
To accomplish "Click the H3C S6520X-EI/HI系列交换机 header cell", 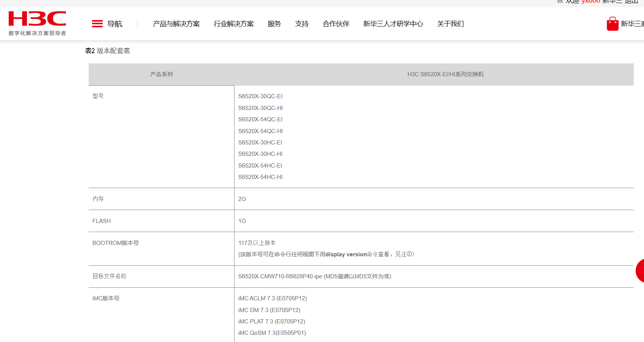I will point(445,74).
